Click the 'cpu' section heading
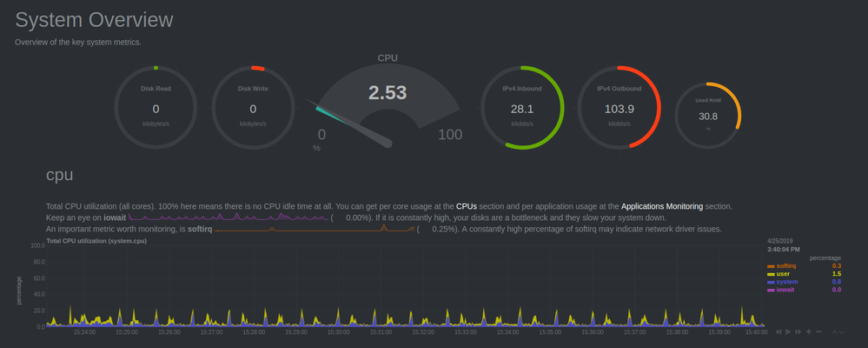 60,175
